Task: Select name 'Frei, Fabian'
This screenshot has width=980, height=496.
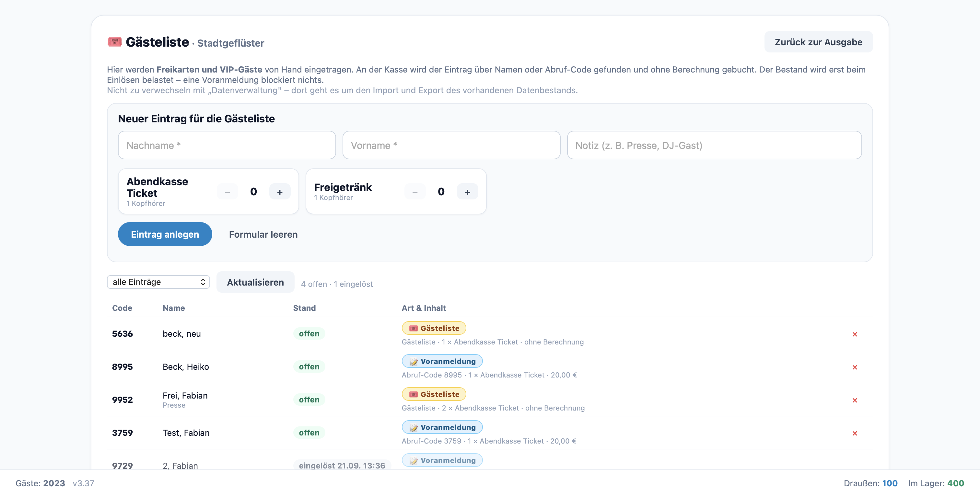Action: [x=185, y=396]
